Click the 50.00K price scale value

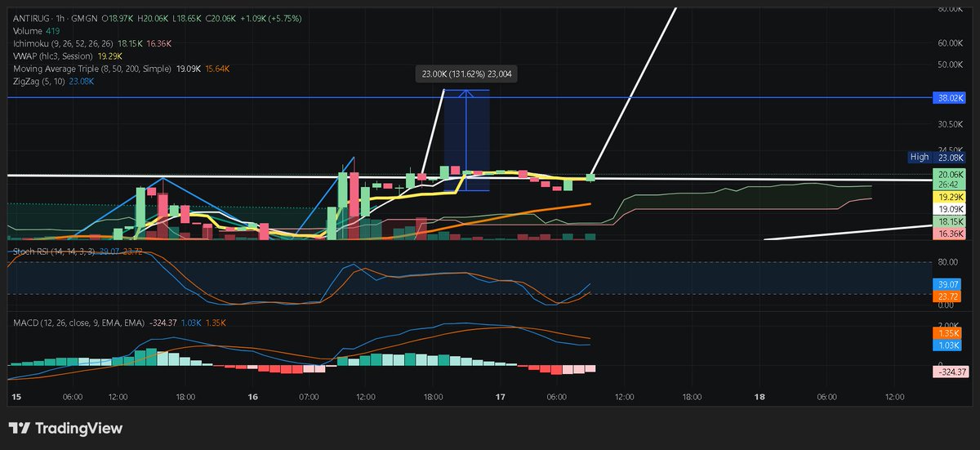[951, 65]
